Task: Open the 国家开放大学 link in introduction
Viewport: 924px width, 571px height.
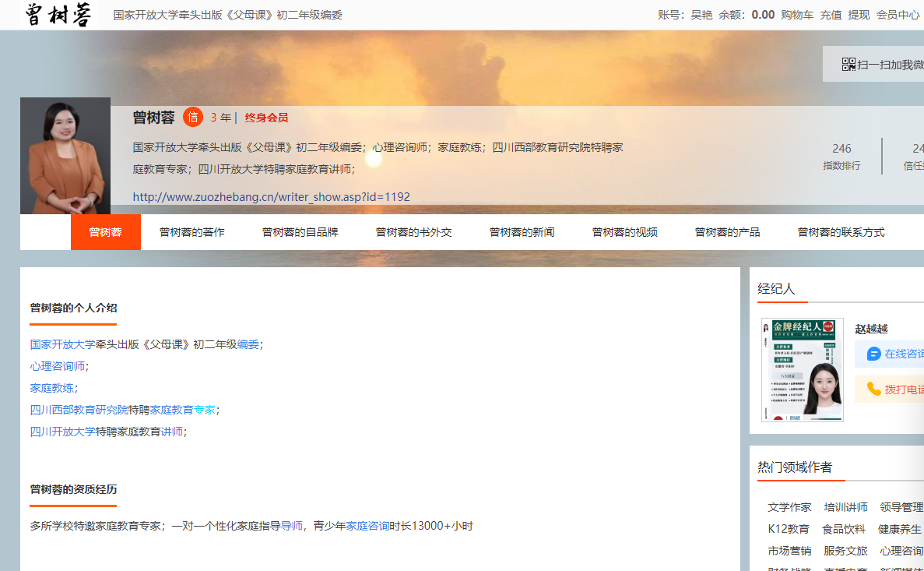Action: [62, 344]
